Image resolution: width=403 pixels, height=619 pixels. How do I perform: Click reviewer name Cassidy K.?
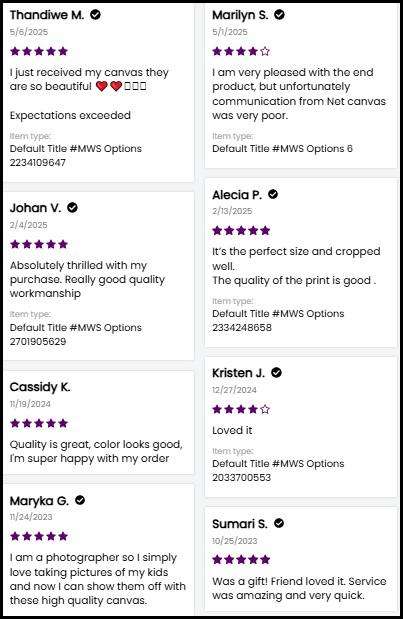[x=40, y=387]
